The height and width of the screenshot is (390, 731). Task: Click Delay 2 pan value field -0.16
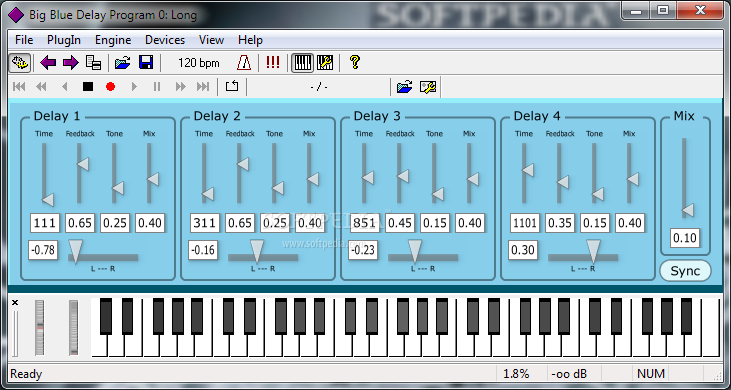[203, 250]
